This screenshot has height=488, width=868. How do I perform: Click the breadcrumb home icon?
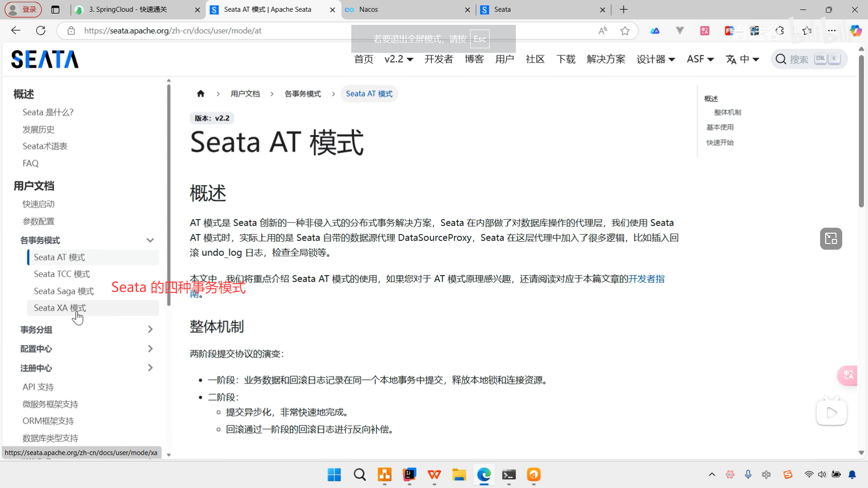pos(201,94)
